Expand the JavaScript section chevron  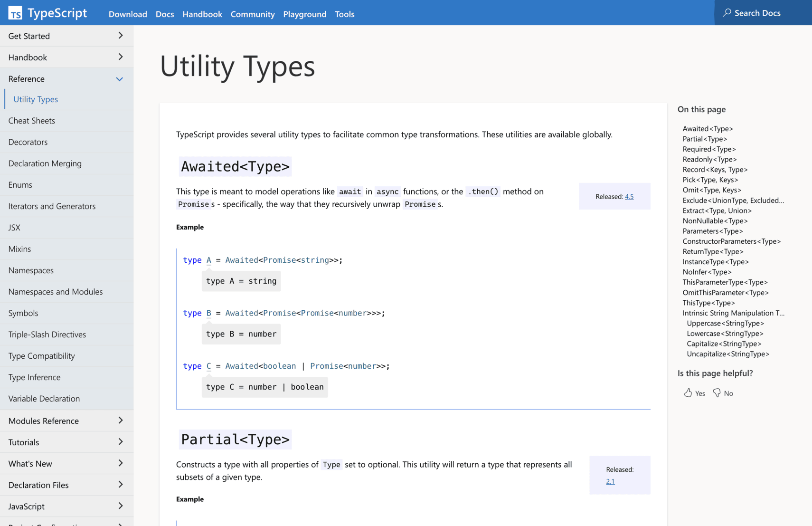coord(120,506)
